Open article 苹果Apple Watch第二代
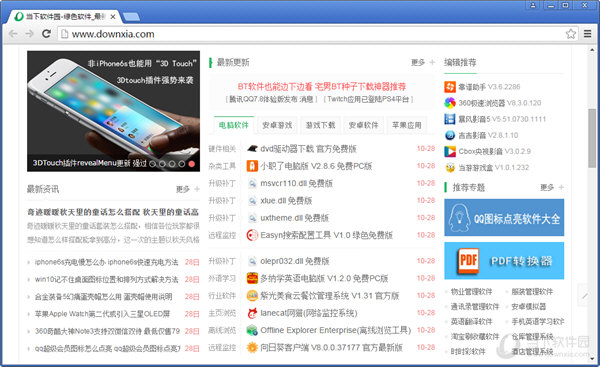The width and height of the screenshot is (600, 367). tap(102, 314)
